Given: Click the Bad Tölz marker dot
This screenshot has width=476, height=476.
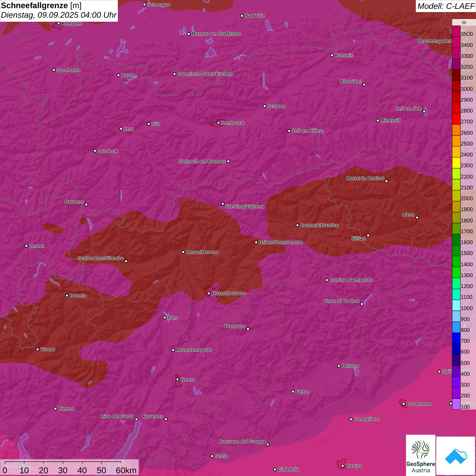Looking at the screenshot, I should click(242, 16).
